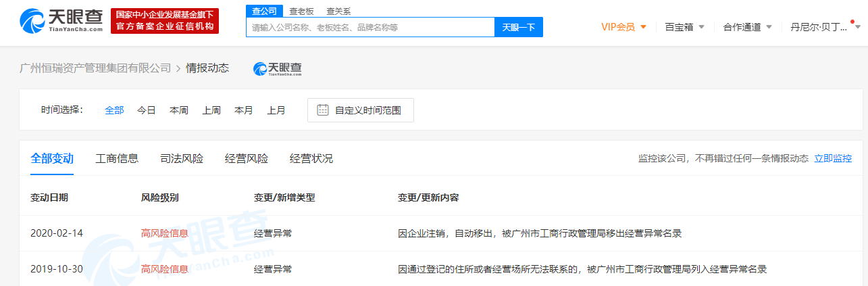Click the 因通过登记的住所 record text
The width and height of the screenshot is (868, 286).
tap(583, 269)
